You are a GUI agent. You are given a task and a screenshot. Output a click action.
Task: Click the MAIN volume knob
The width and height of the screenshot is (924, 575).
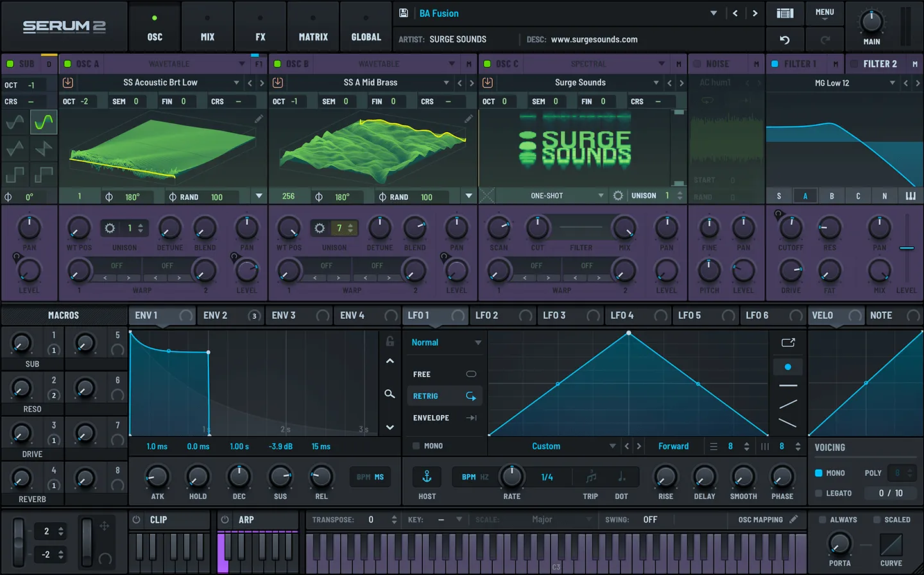coord(871,22)
